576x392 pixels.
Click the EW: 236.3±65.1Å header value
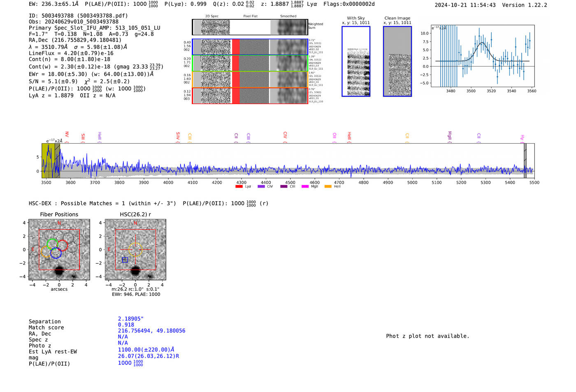pos(53,4)
